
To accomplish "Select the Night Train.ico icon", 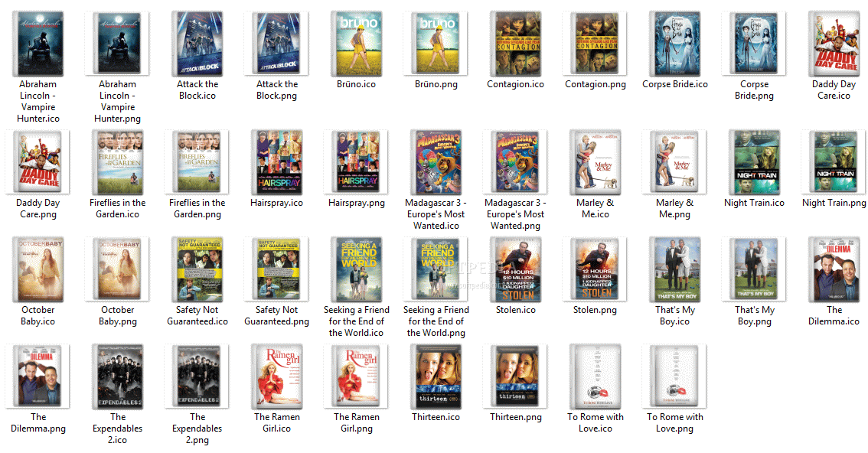I will [x=755, y=162].
